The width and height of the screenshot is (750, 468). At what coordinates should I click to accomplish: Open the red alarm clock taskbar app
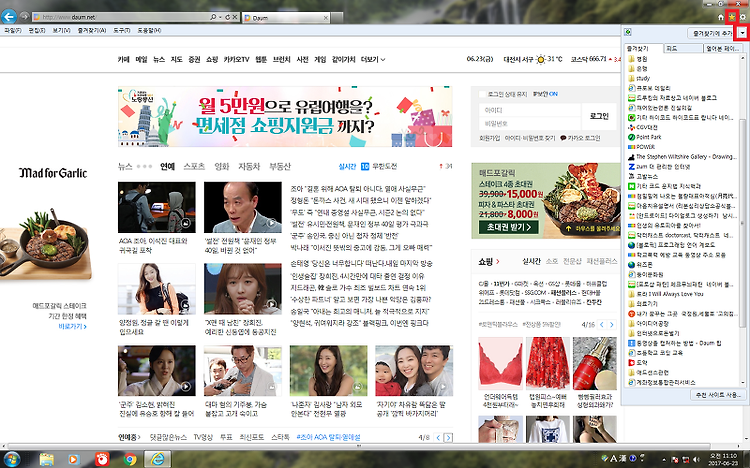101,459
